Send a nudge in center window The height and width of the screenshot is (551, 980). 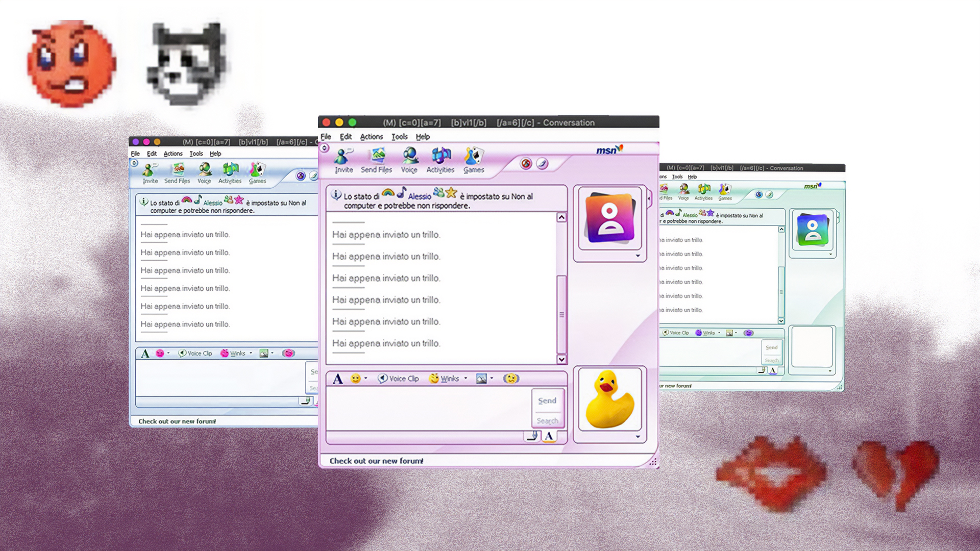point(510,379)
